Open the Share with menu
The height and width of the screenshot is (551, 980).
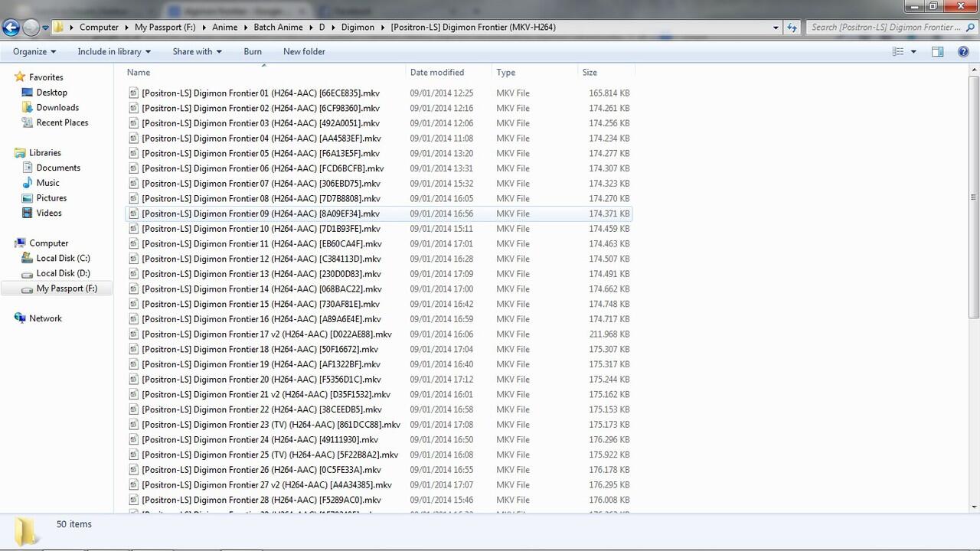pos(197,51)
